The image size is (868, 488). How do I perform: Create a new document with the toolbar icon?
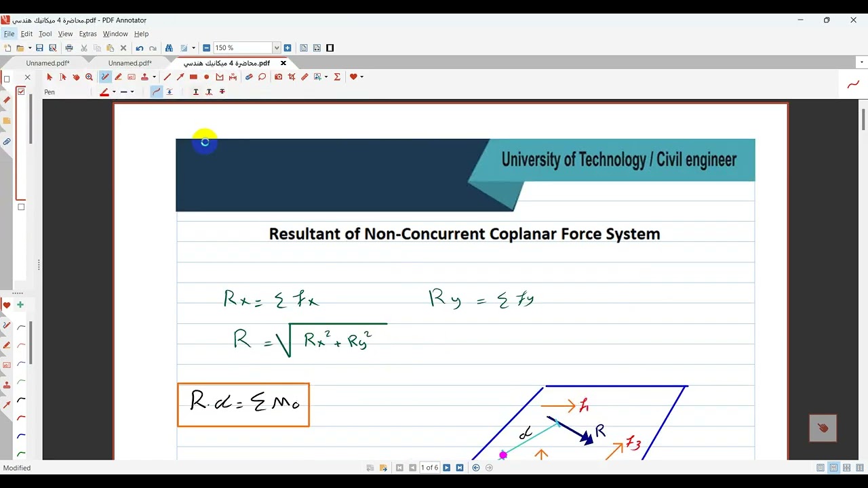point(7,48)
